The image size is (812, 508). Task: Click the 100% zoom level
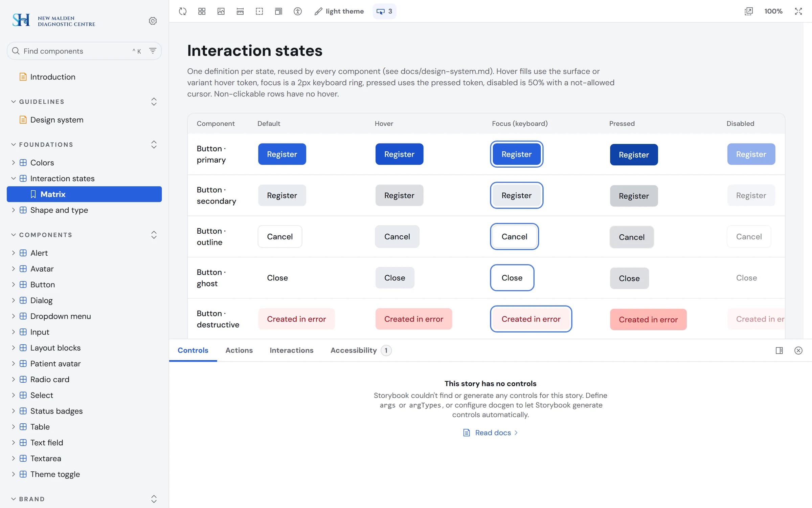[x=773, y=11]
